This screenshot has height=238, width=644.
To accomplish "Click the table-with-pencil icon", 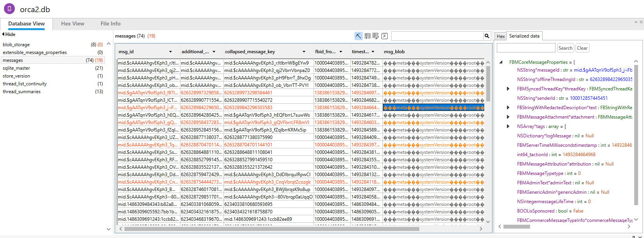I will pyautogui.click(x=376, y=36).
